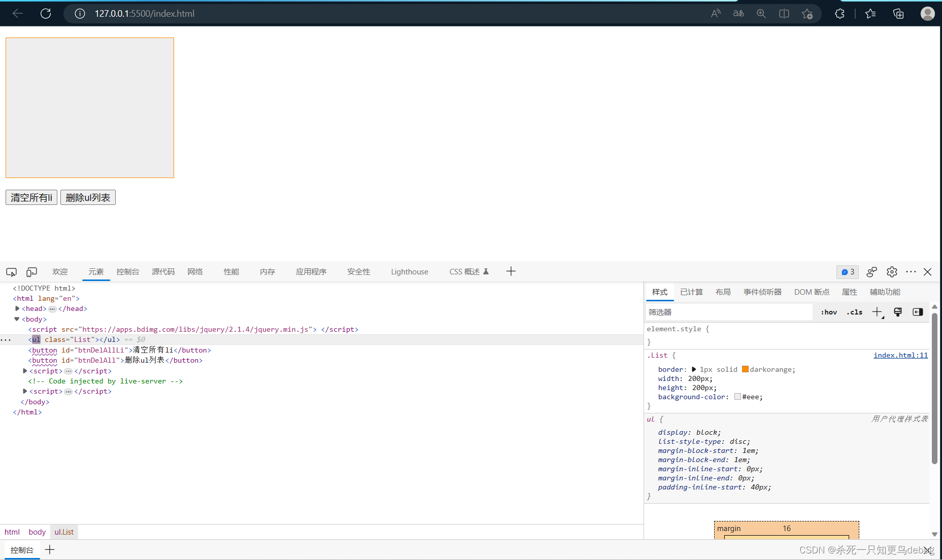Image resolution: width=942 pixels, height=560 pixels.
Task: Switch to 布局 tab
Action: 723,292
